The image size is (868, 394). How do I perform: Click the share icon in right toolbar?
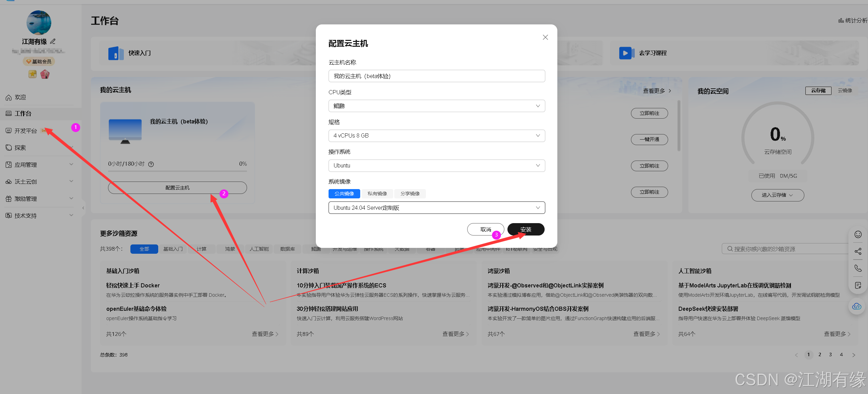[857, 251]
